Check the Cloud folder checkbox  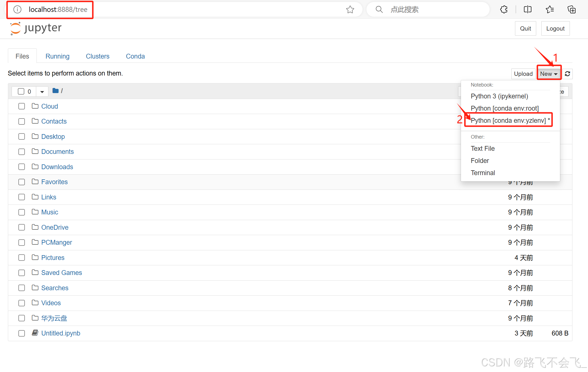(x=22, y=106)
